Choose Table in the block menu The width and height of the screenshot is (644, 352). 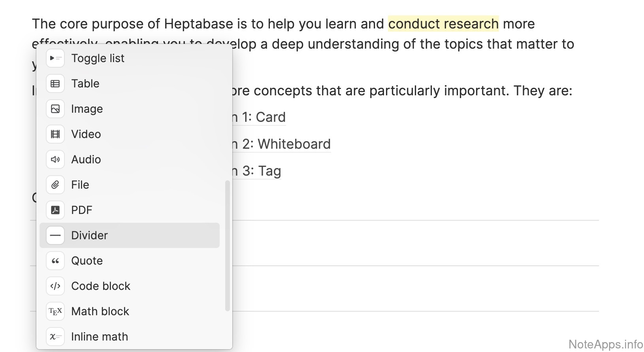click(85, 84)
